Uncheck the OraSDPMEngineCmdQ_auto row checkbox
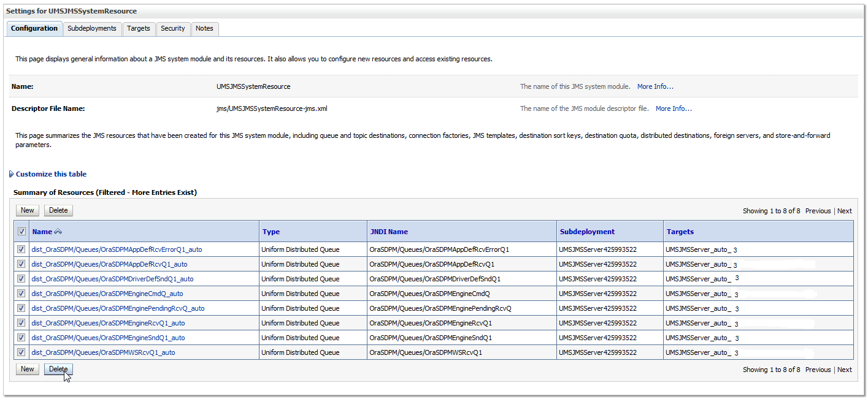Viewport: 868px width, 399px height. pos(21,294)
